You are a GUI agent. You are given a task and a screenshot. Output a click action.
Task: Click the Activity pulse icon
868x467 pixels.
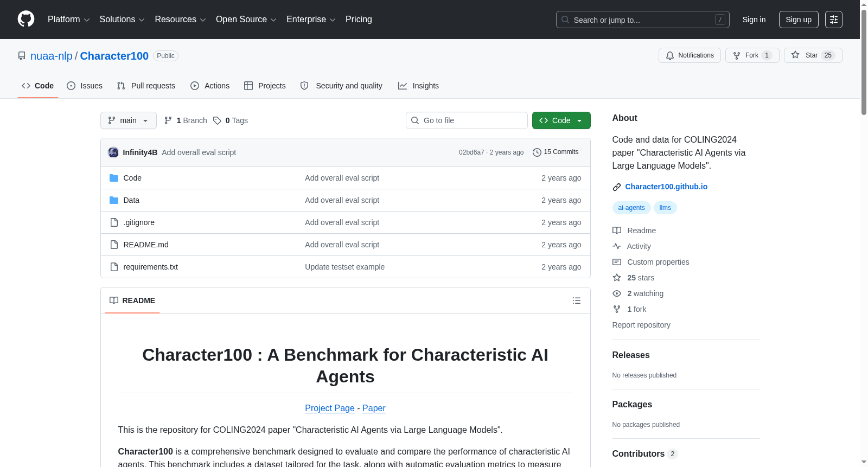pos(617,246)
